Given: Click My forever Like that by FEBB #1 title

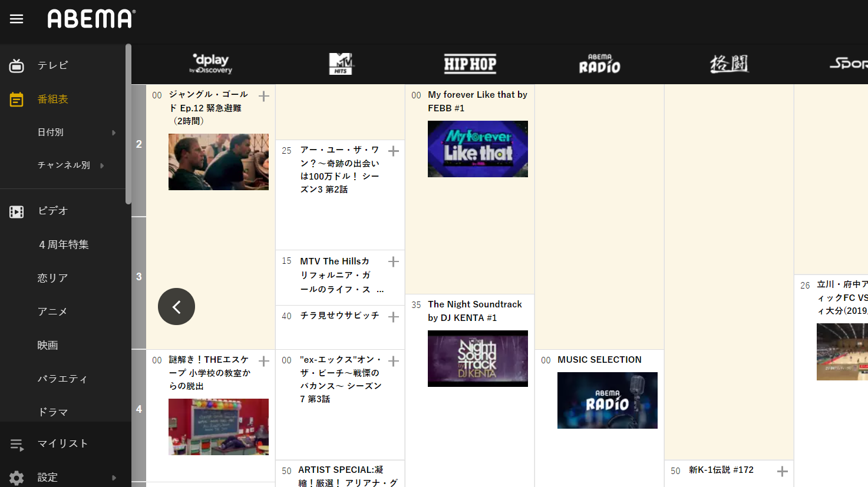Looking at the screenshot, I should [478, 101].
